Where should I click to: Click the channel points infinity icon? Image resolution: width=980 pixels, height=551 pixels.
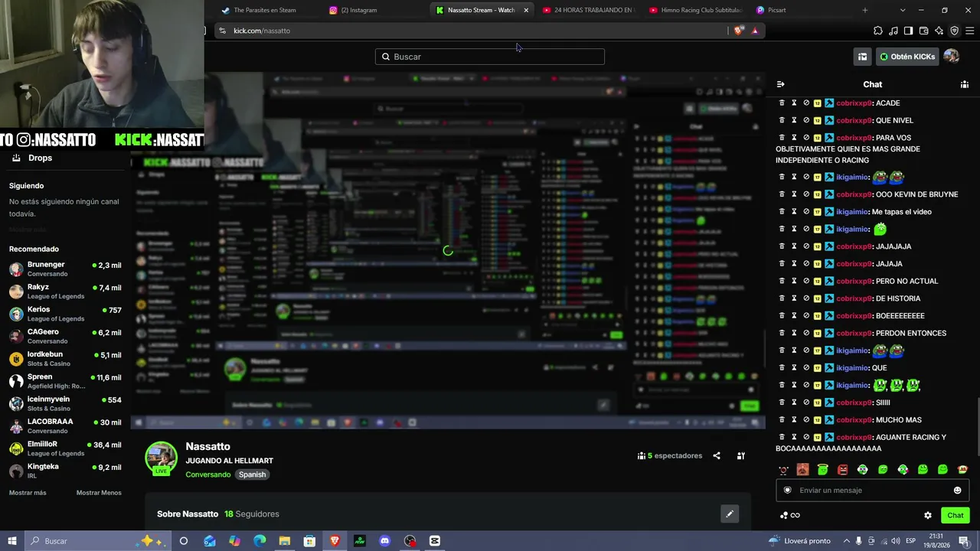[791, 516]
